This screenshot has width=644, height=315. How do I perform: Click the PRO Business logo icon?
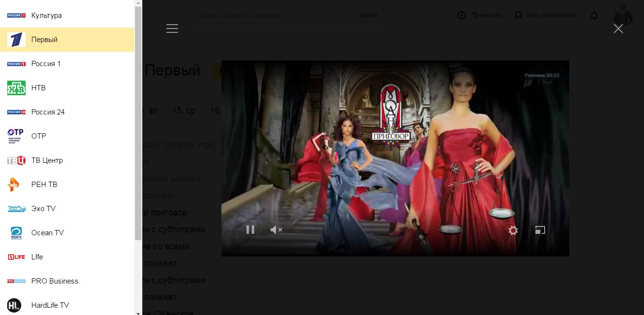[x=16, y=281]
